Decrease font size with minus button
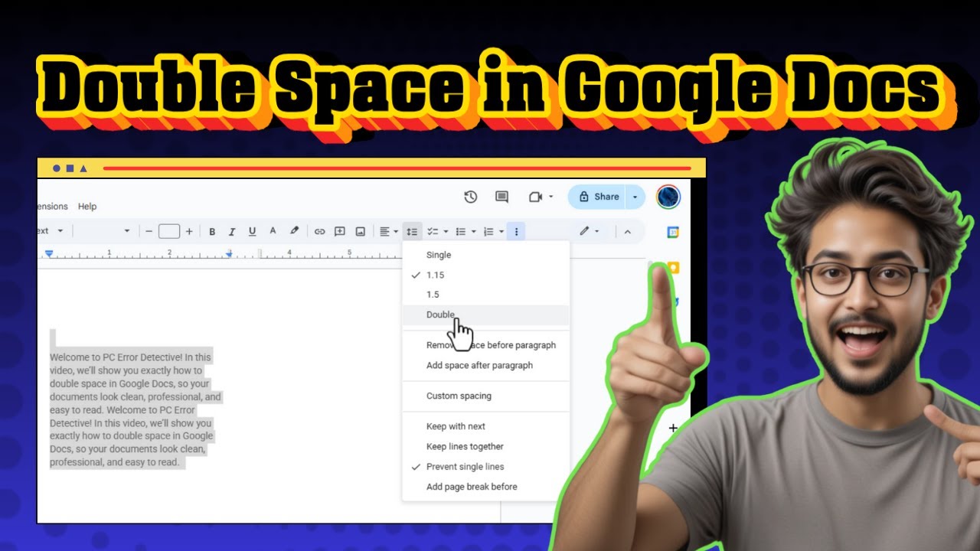Image resolution: width=980 pixels, height=551 pixels. pyautogui.click(x=149, y=231)
